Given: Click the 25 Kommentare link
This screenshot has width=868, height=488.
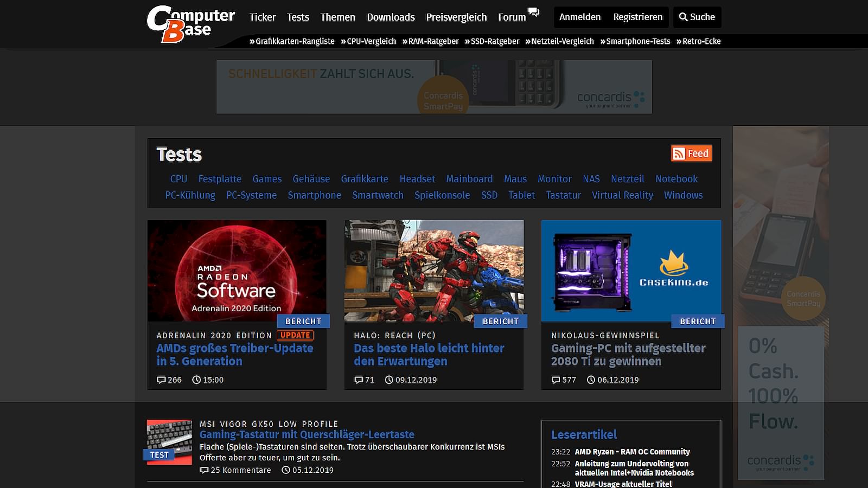Looking at the screenshot, I should coord(235,470).
